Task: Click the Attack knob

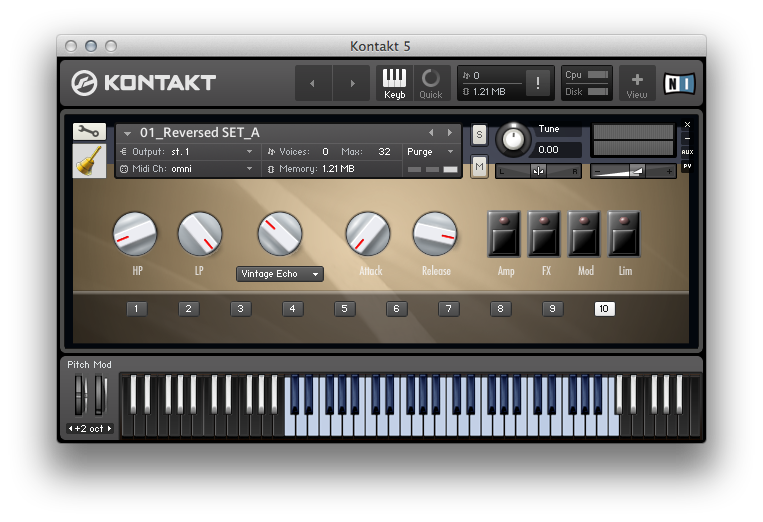Action: 368,234
